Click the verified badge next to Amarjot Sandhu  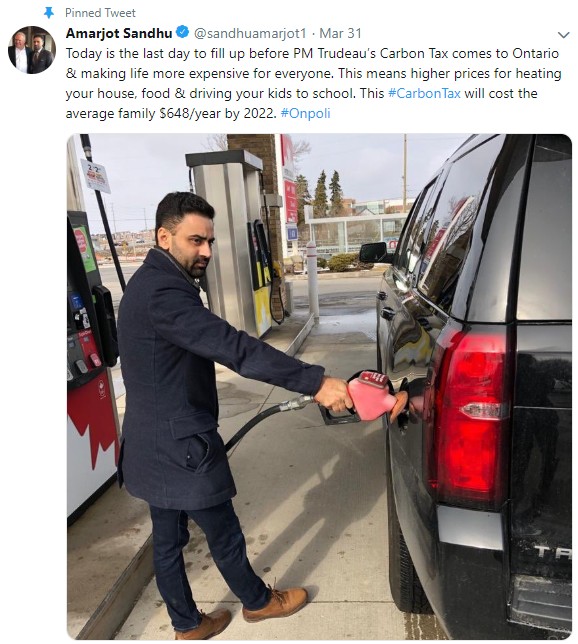click(182, 32)
